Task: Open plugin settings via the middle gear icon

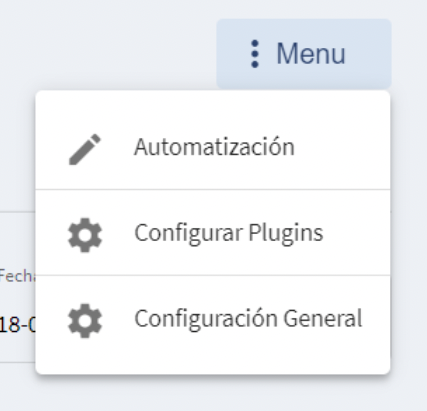Action: click(x=85, y=235)
